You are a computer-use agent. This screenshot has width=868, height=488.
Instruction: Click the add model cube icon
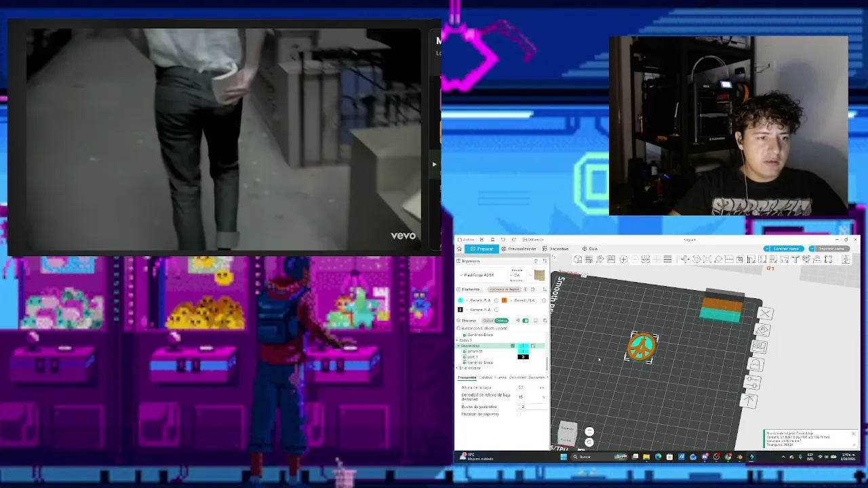click(x=578, y=259)
